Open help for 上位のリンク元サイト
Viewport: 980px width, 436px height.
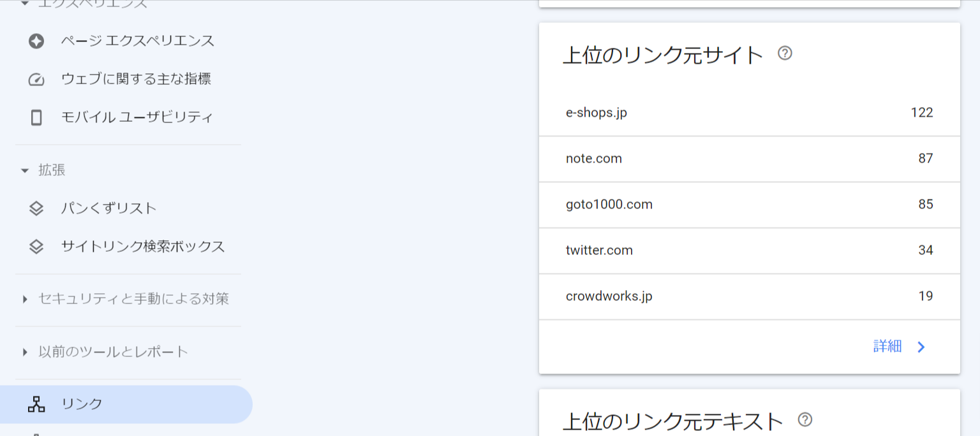point(785,54)
